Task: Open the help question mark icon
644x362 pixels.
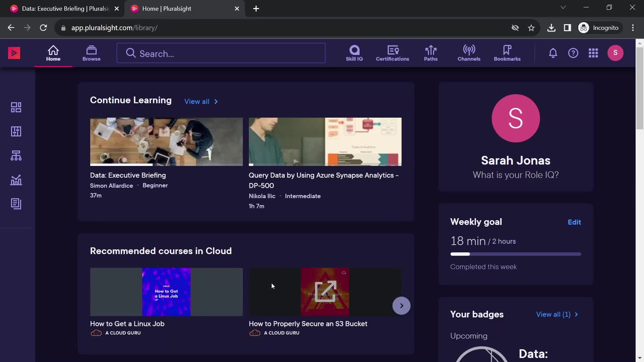Action: [x=573, y=53]
